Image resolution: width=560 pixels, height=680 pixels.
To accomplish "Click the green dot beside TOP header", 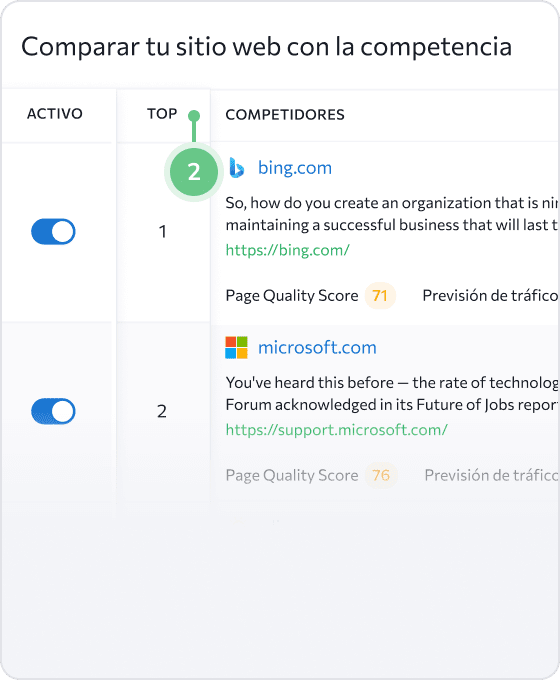I will coord(194,116).
